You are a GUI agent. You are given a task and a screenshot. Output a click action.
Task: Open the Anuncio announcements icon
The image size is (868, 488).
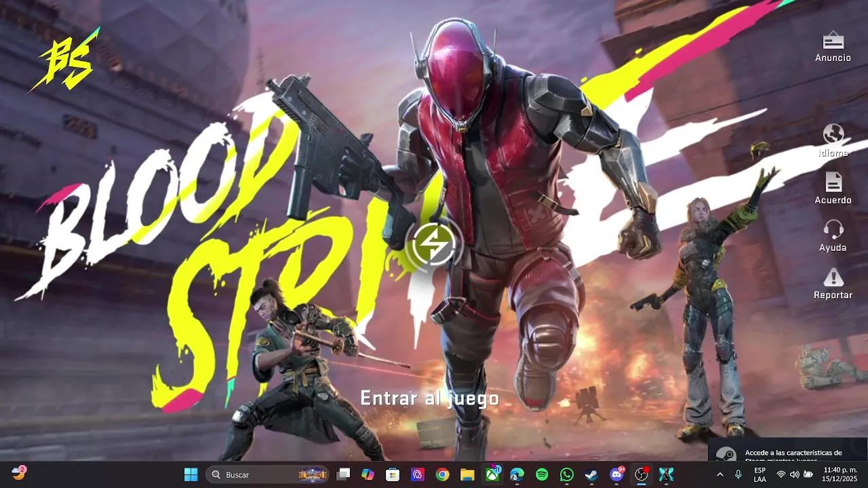pos(833,41)
